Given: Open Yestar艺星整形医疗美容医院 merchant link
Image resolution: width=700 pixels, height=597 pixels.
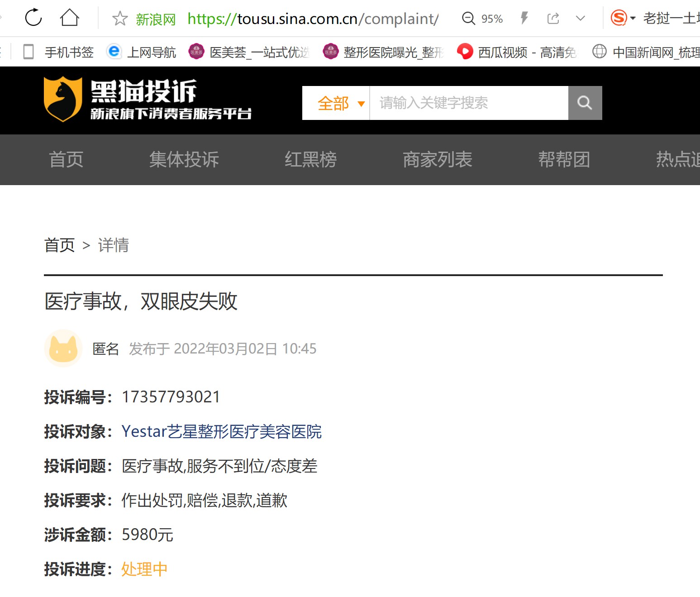Looking at the screenshot, I should 222,432.
